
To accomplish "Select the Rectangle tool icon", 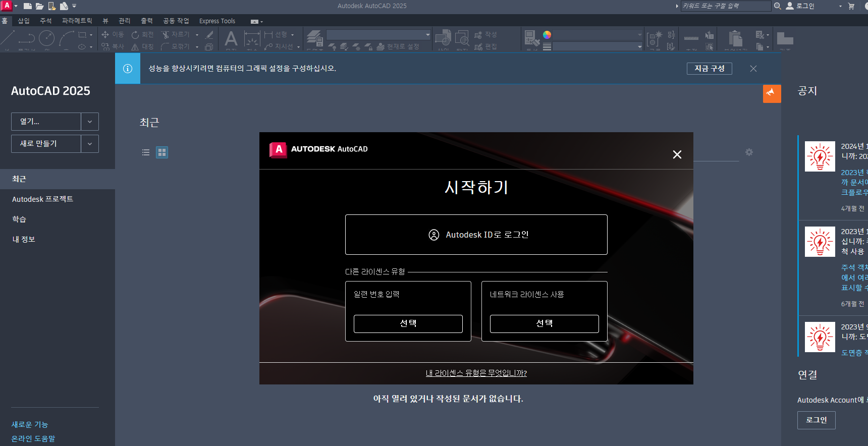I will pyautogui.click(x=82, y=35).
